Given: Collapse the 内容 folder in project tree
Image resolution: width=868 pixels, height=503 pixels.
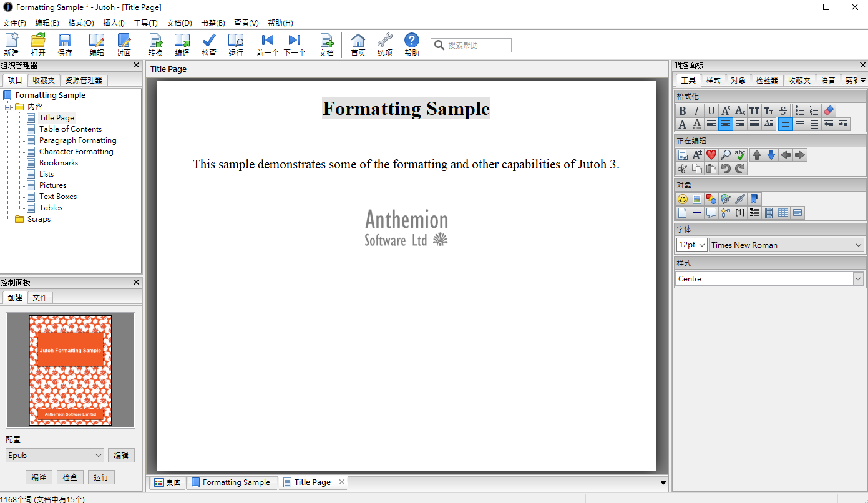Looking at the screenshot, I should pyautogui.click(x=9, y=107).
